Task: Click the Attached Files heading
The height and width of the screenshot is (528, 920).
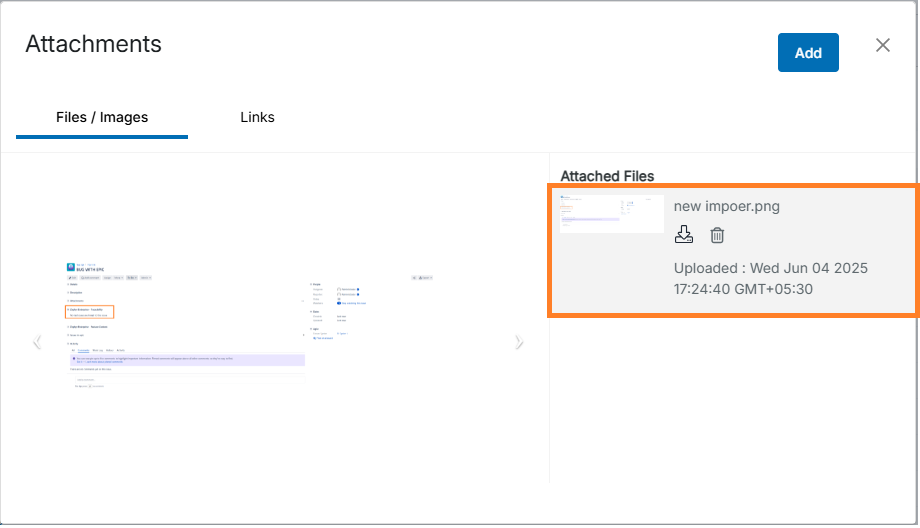Action: pyautogui.click(x=607, y=176)
